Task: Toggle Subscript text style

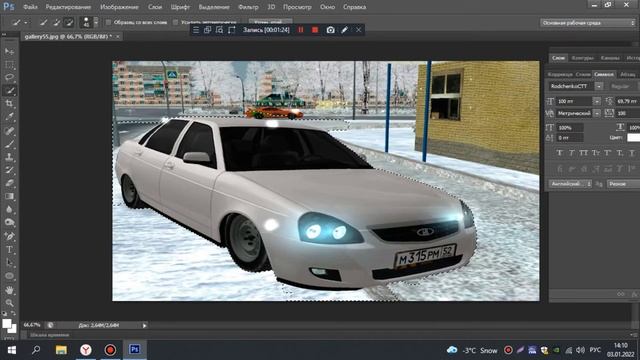Action: click(x=620, y=153)
